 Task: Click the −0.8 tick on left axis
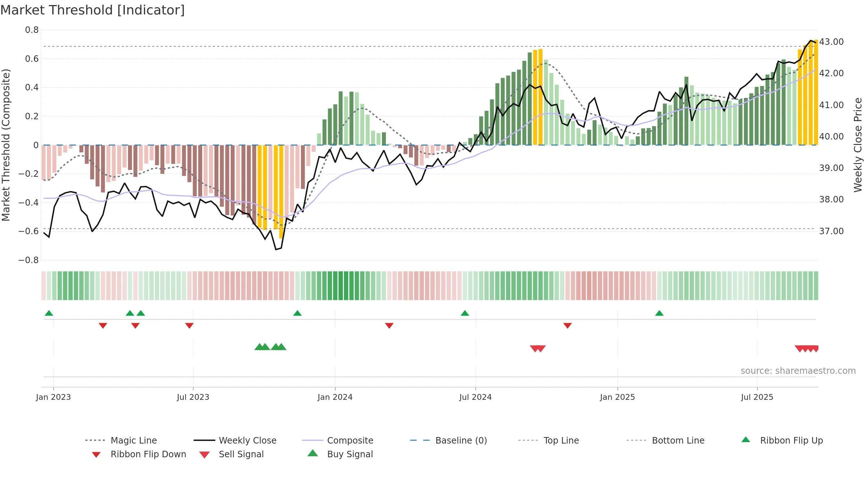29,260
